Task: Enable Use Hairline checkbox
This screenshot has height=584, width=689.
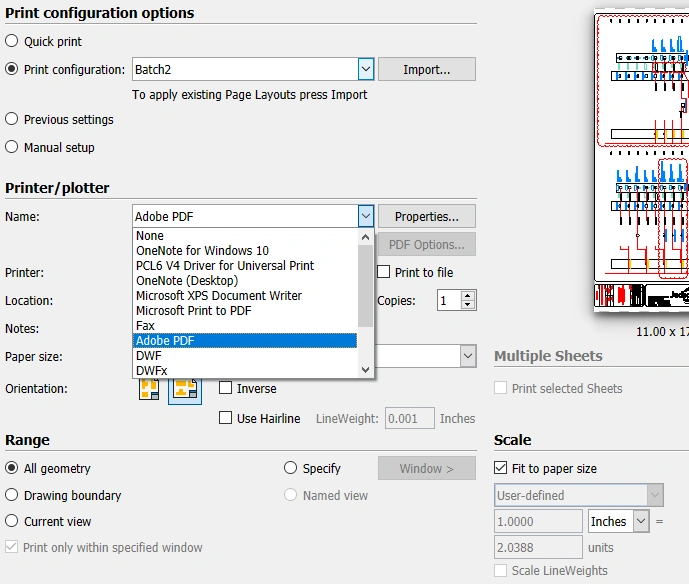Action: (x=225, y=418)
